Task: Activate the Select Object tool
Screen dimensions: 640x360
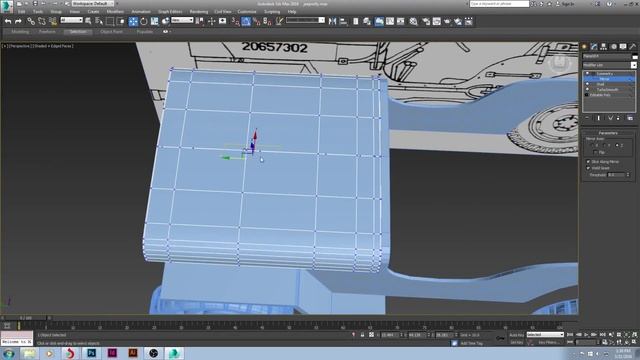Action: point(88,21)
